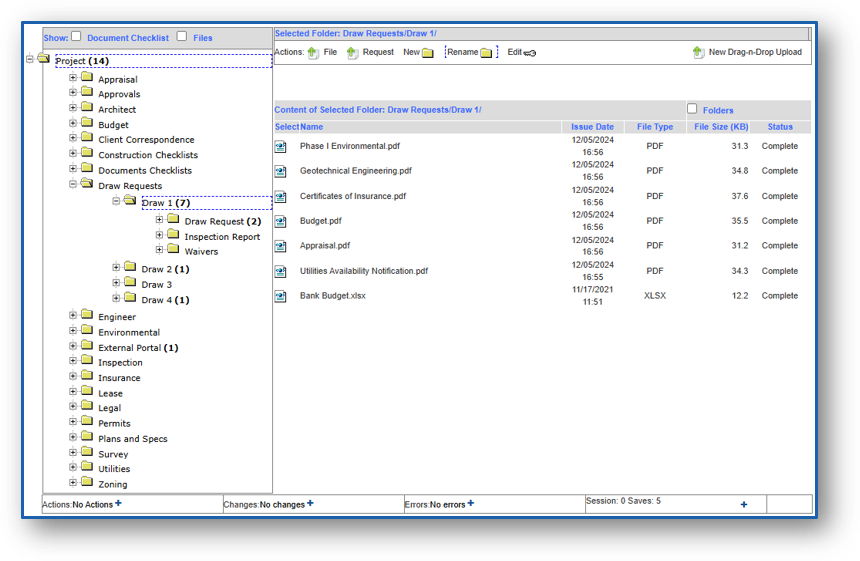
Task: Click the Request action icon
Action: pos(353,53)
